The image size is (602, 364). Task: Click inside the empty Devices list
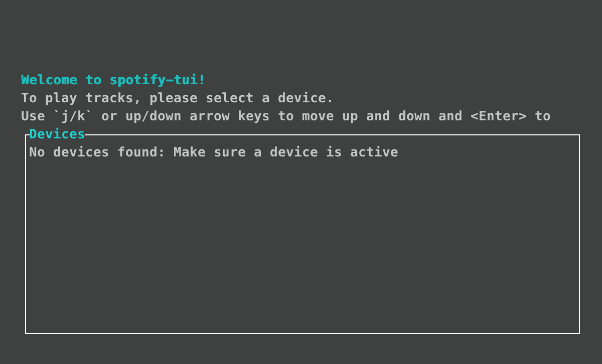[301, 241]
